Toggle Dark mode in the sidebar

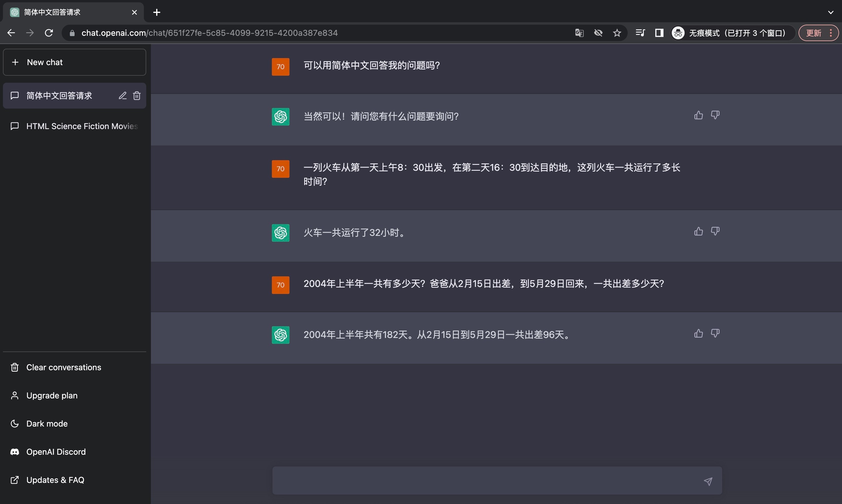click(x=47, y=424)
